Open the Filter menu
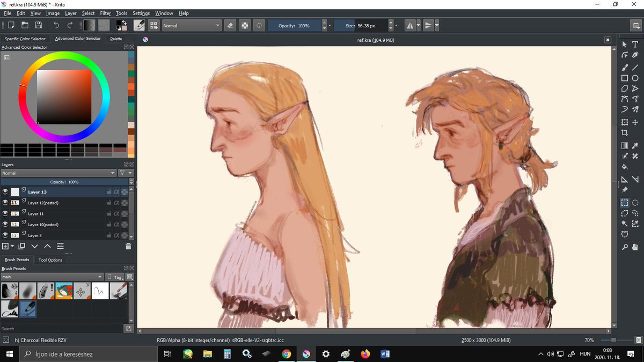644x362 pixels. (105, 13)
